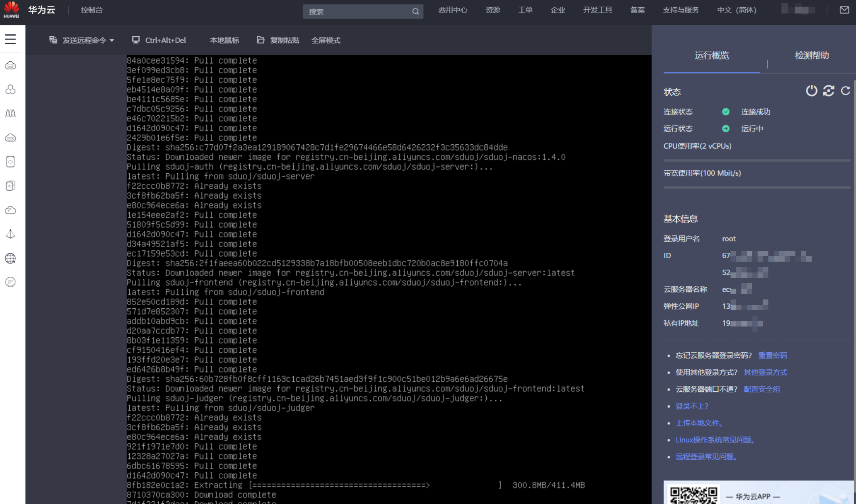The image size is (856, 504).
Task: Click the search magnifier icon
Action: pyautogui.click(x=415, y=12)
